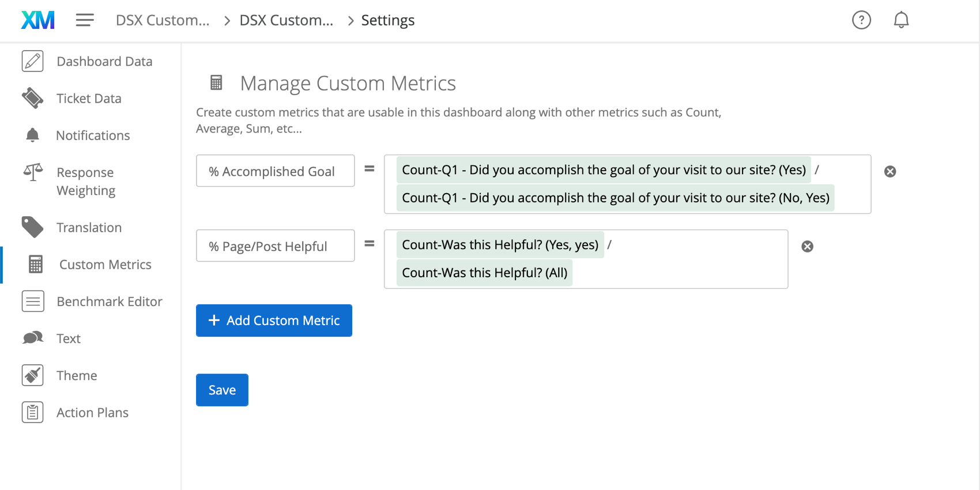Open Dashboard Data settings
The image size is (980, 490).
104,61
